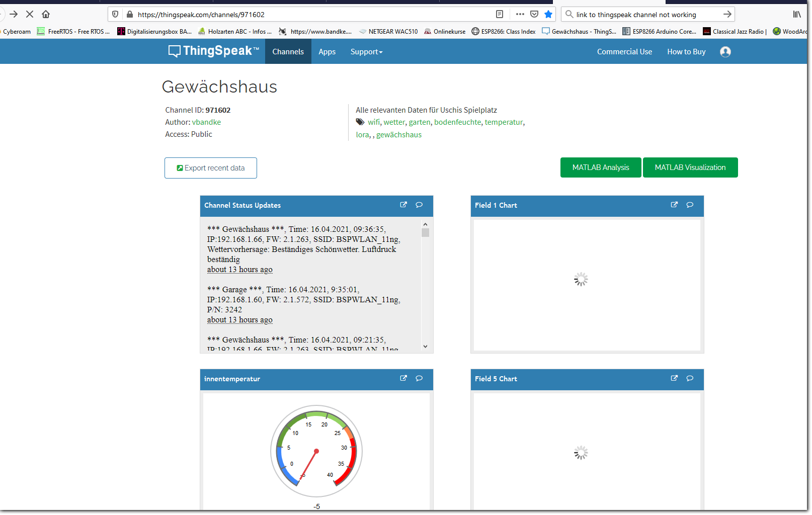Viewport: 812px width, 515px height.
Task: Submit search with the arrow button
Action: (x=727, y=14)
